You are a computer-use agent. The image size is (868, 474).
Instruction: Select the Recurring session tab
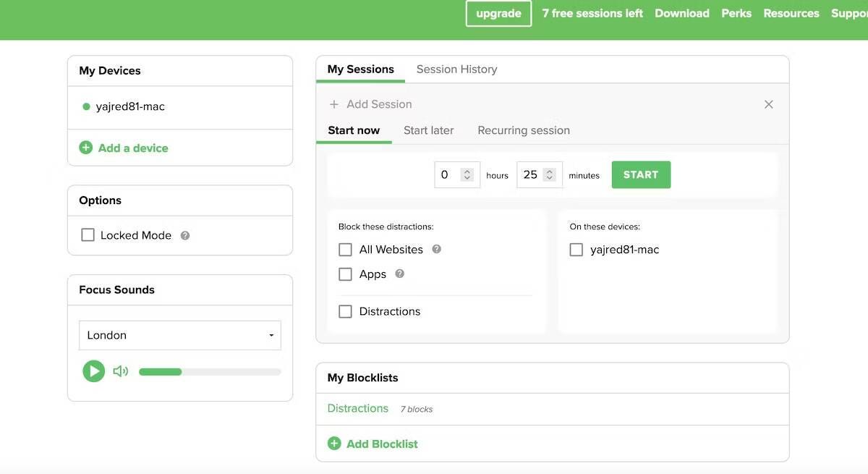524,130
